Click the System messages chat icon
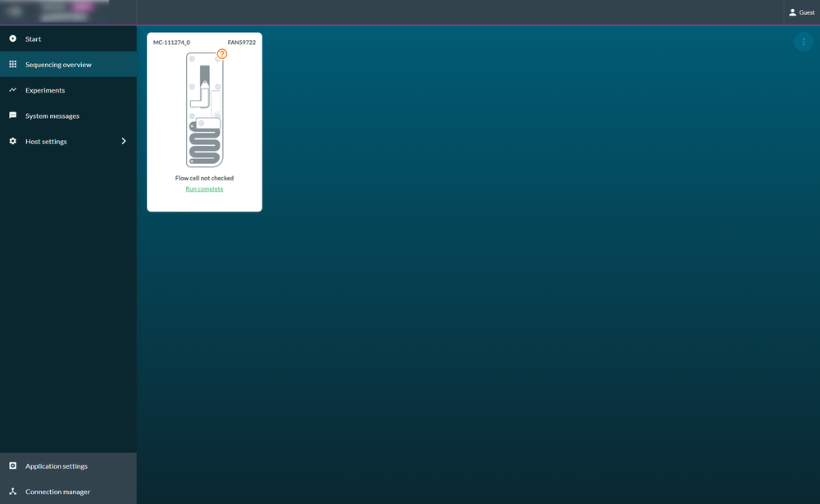 coord(12,116)
